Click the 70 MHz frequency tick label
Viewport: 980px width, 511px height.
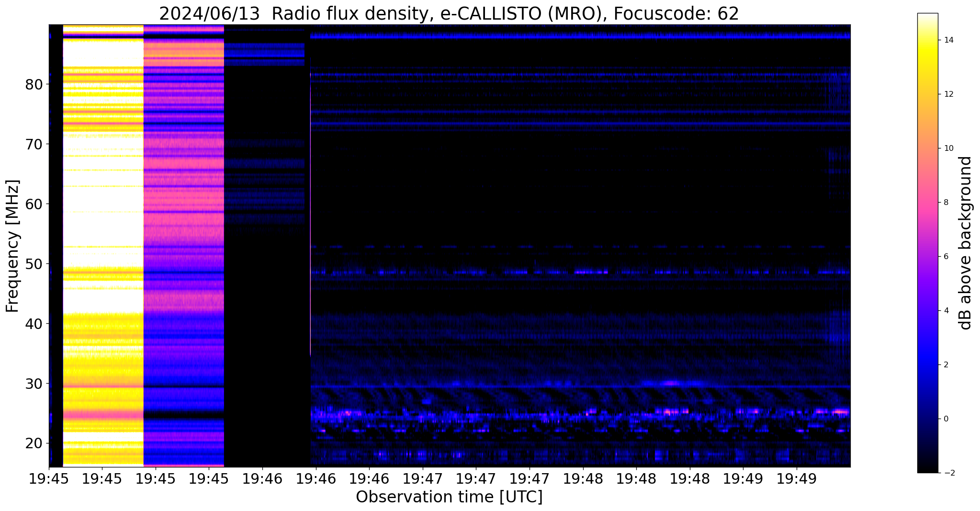pos(34,144)
